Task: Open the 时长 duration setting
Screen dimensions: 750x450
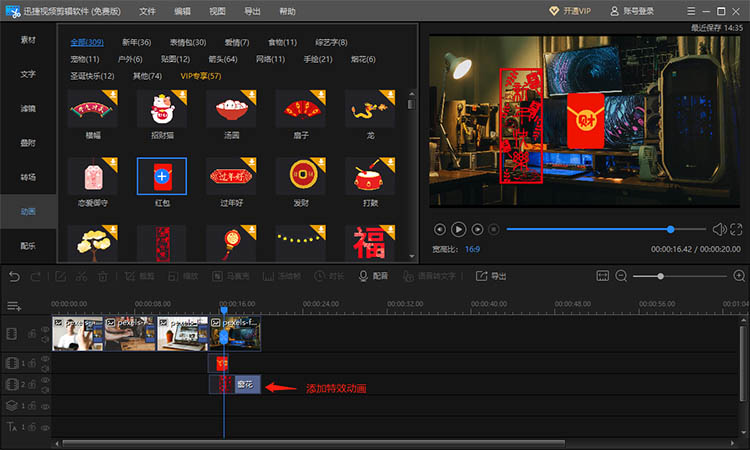Action: pos(329,276)
